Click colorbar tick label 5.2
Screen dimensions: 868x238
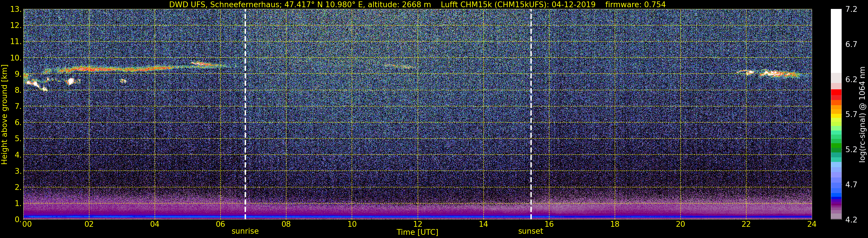[x=851, y=150]
